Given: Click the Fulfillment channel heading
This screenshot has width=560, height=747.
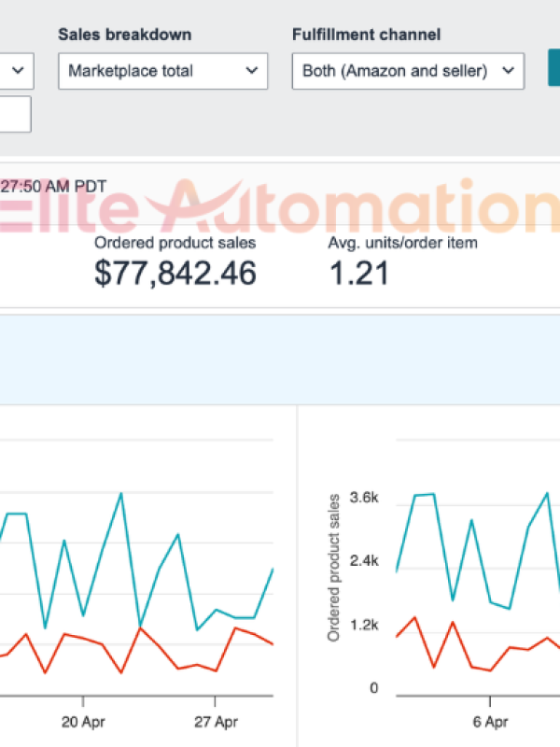Looking at the screenshot, I should click(x=366, y=35).
